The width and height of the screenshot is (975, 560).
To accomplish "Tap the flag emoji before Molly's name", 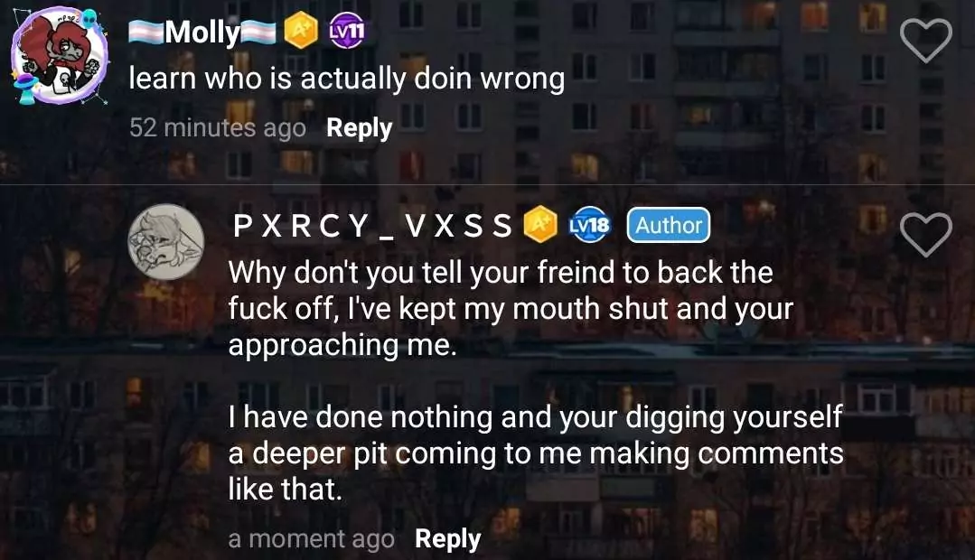I will pyautogui.click(x=146, y=32).
